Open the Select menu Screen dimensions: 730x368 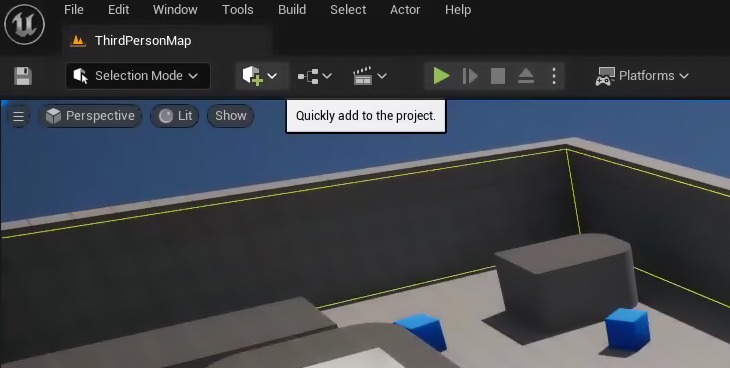coord(348,10)
